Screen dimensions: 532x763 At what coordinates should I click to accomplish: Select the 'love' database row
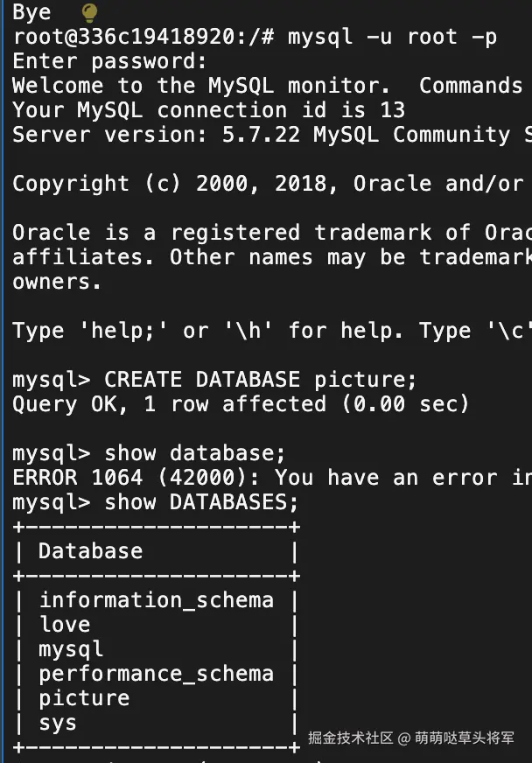click(x=65, y=625)
